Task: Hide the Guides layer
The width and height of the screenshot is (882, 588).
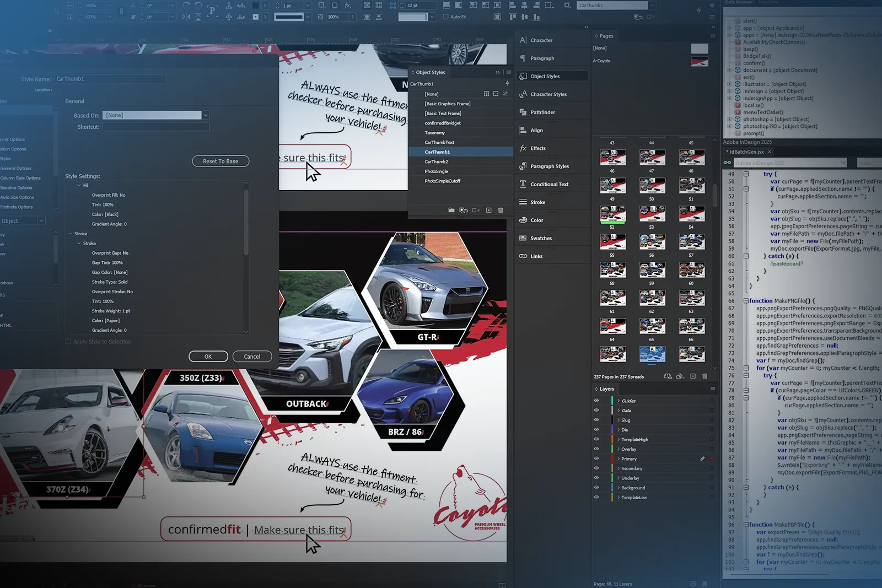Action: (x=596, y=401)
